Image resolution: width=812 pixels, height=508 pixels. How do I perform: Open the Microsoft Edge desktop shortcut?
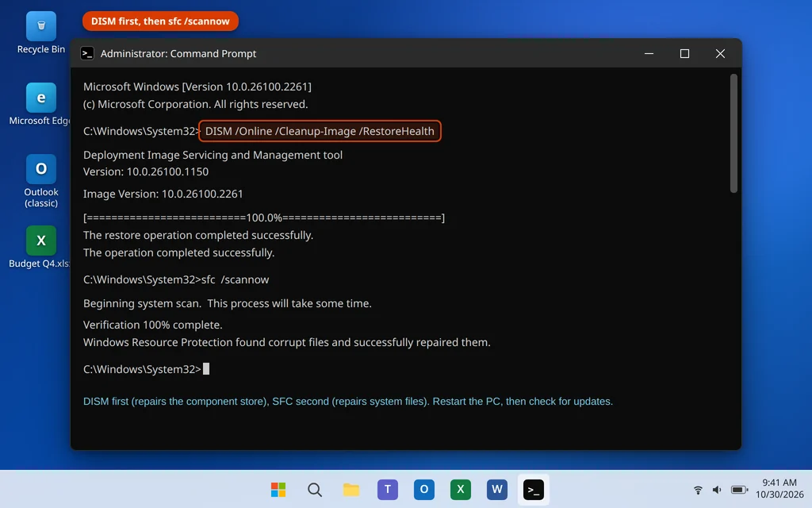click(x=41, y=104)
